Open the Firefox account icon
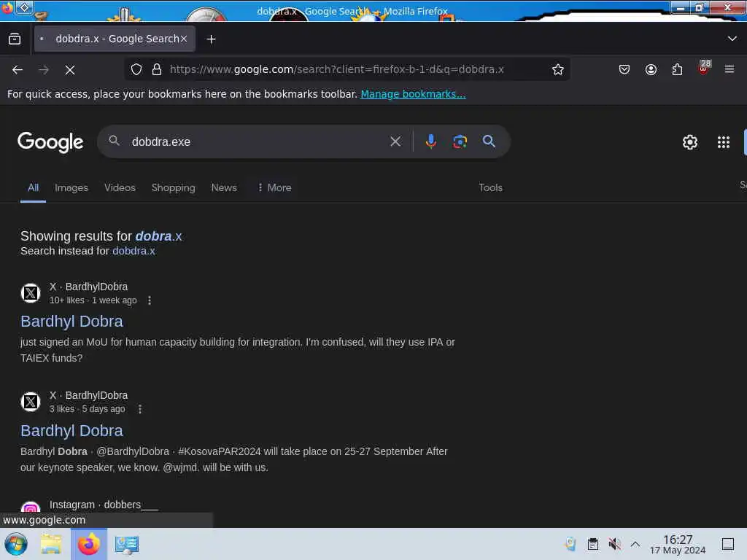747x560 pixels. pyautogui.click(x=651, y=69)
